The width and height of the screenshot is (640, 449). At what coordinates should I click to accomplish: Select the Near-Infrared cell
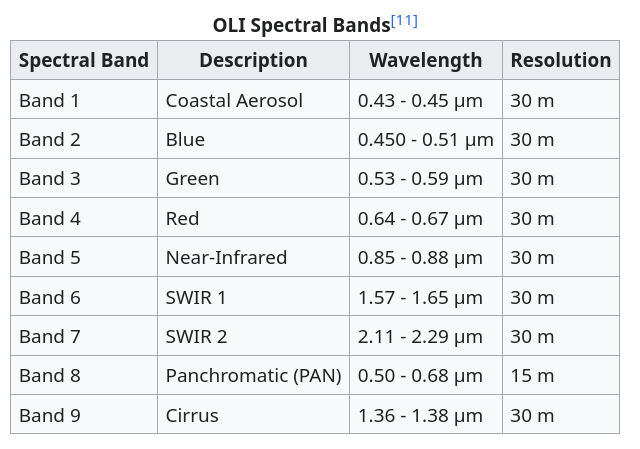(226, 257)
